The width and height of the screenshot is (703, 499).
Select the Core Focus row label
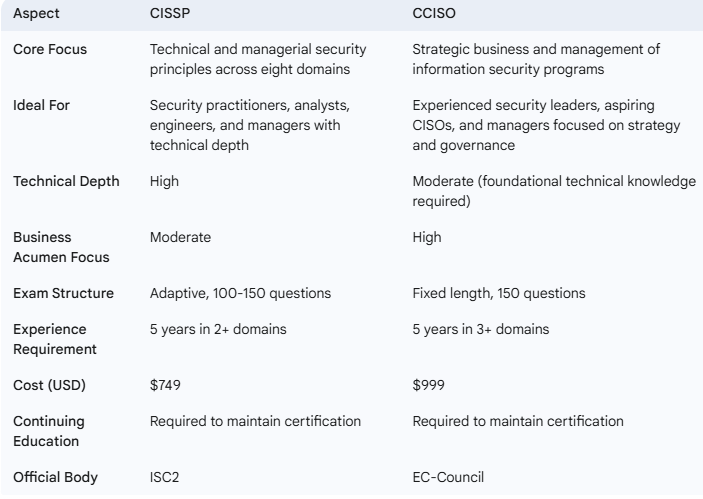[x=48, y=50]
